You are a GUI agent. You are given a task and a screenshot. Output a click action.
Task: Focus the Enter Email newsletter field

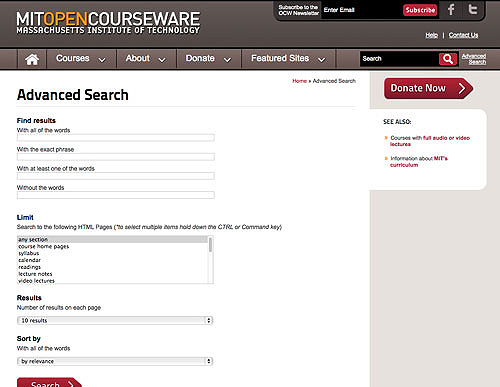point(361,10)
